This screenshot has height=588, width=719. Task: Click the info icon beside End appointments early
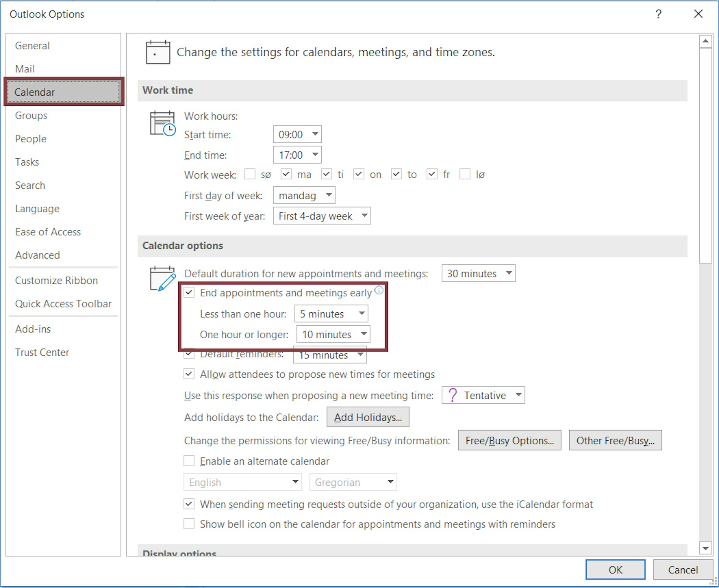point(379,290)
